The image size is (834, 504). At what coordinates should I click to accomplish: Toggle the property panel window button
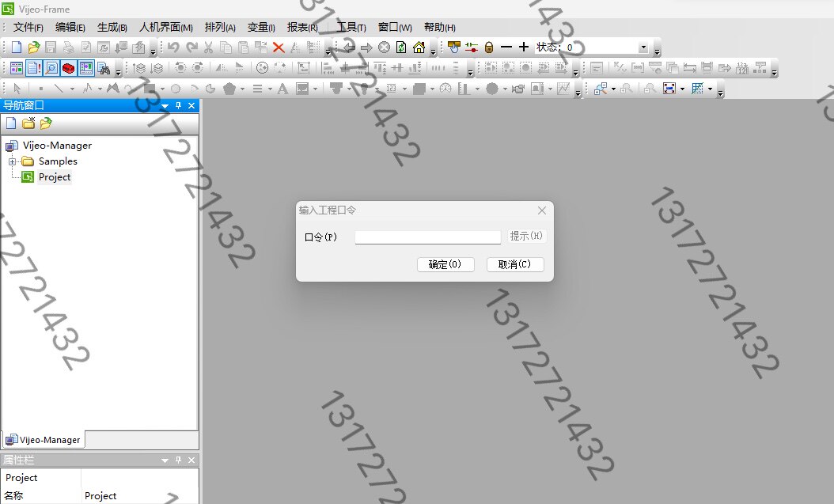[86, 68]
